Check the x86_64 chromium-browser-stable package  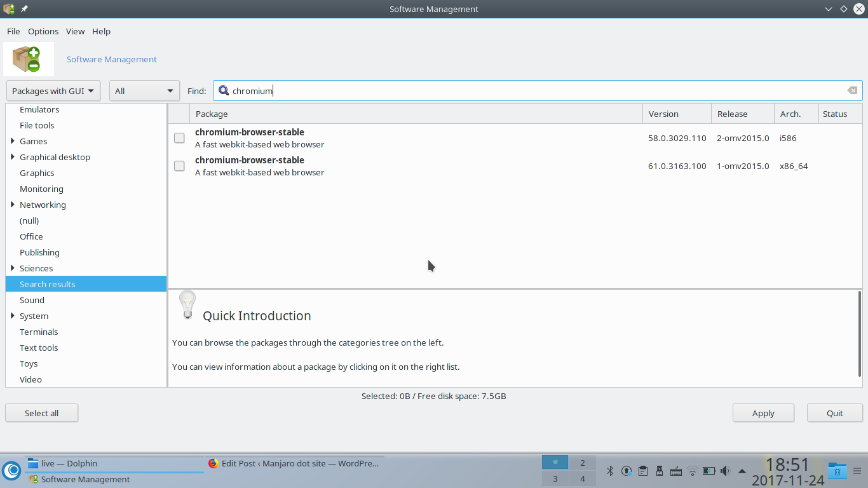pyautogui.click(x=179, y=166)
